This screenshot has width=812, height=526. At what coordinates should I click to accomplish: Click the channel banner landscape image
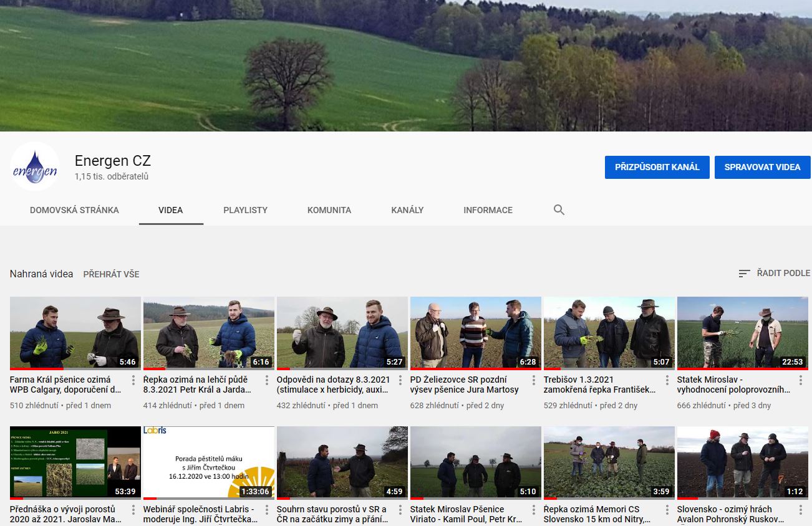pos(406,65)
